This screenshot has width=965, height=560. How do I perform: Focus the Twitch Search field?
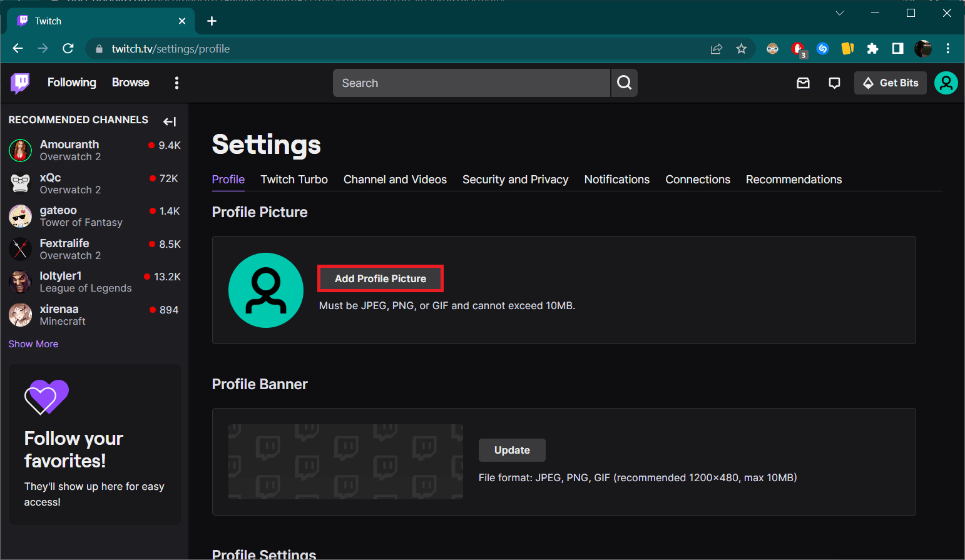[x=471, y=83]
